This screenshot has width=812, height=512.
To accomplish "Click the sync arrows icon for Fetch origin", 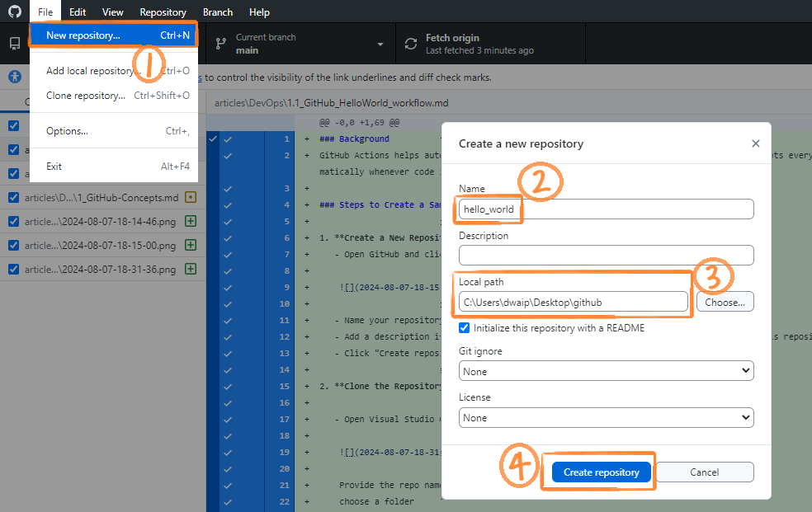I will click(x=411, y=44).
